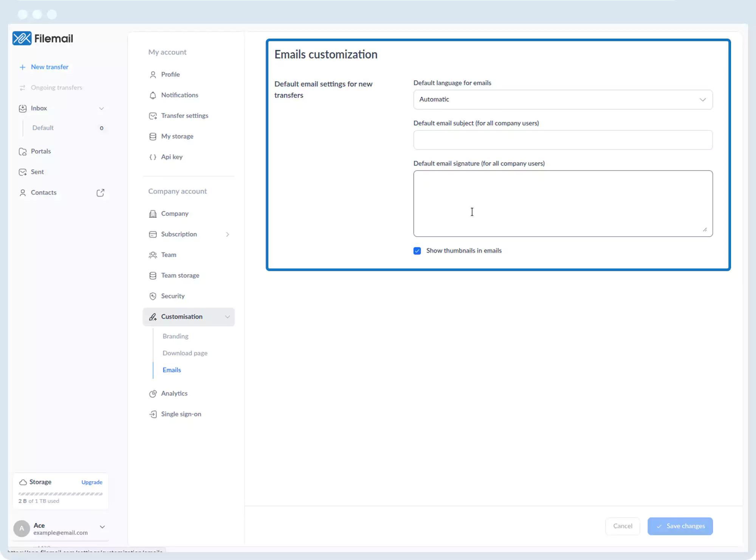The width and height of the screenshot is (756, 560).
Task: Open Security shield icon
Action: tap(153, 296)
